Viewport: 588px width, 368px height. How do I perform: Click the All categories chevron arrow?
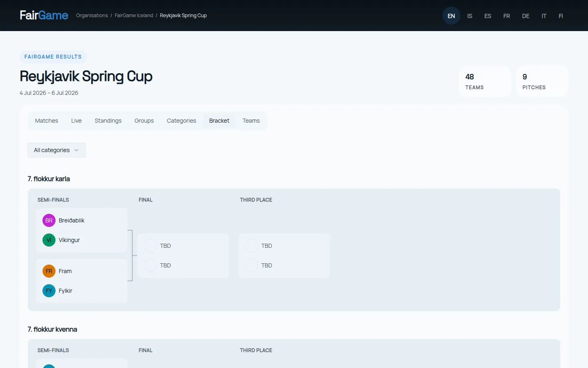tap(76, 150)
